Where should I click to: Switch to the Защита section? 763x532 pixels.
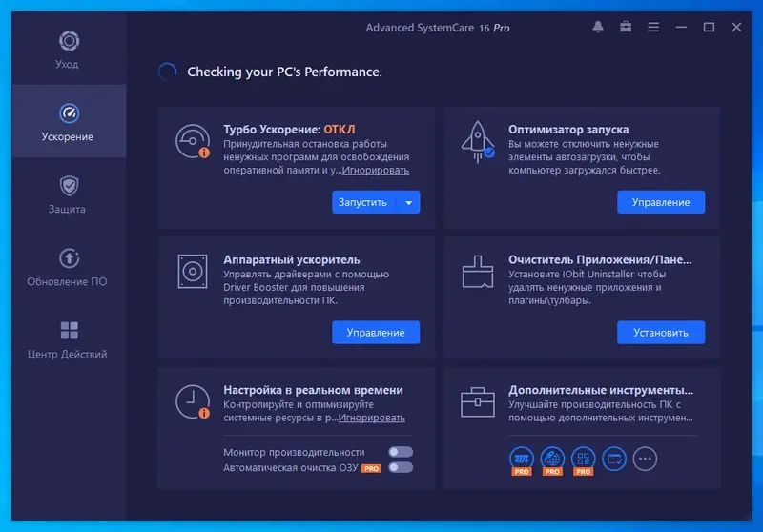pos(69,194)
